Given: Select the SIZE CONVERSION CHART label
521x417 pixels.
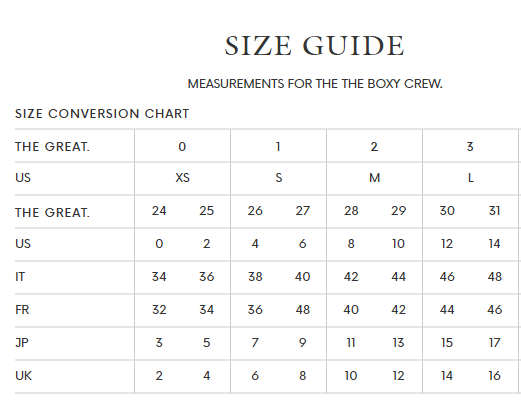Looking at the screenshot, I should pyautogui.click(x=102, y=114).
